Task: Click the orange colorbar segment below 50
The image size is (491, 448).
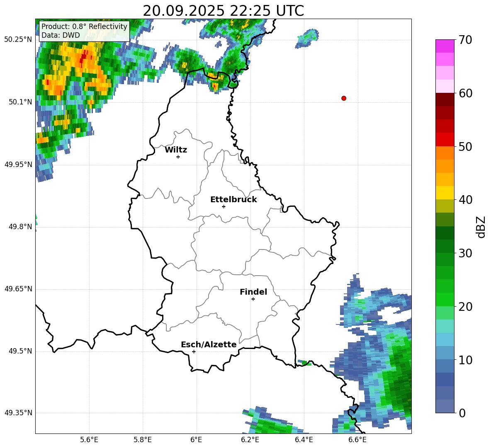Action: tap(445, 153)
